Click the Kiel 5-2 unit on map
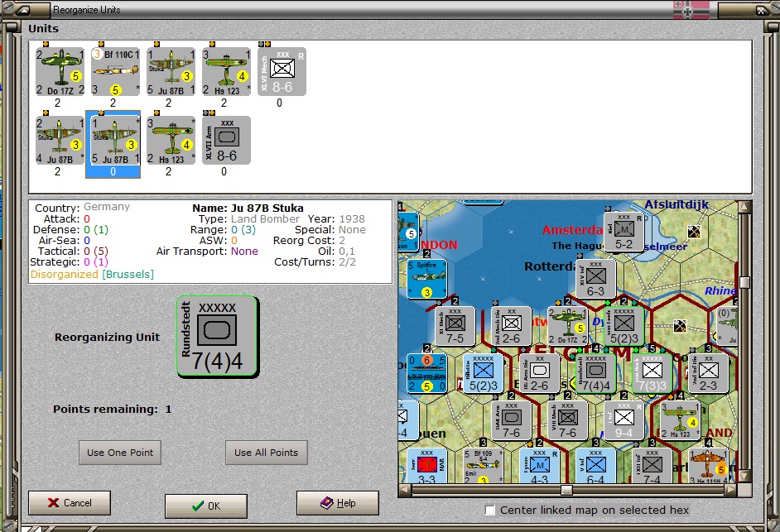Viewport: 780px width, 532px height. 624,232
